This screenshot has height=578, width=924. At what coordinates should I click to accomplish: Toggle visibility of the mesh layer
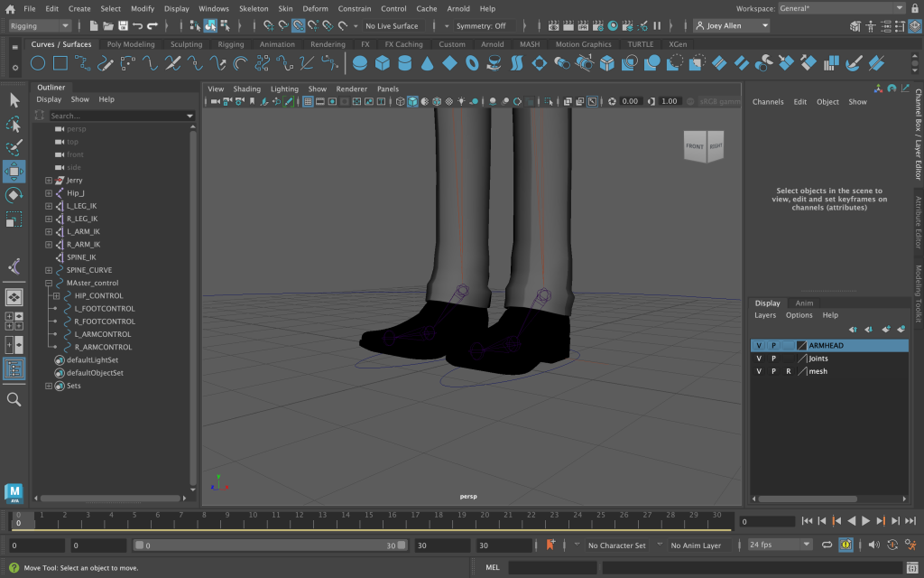coord(759,371)
